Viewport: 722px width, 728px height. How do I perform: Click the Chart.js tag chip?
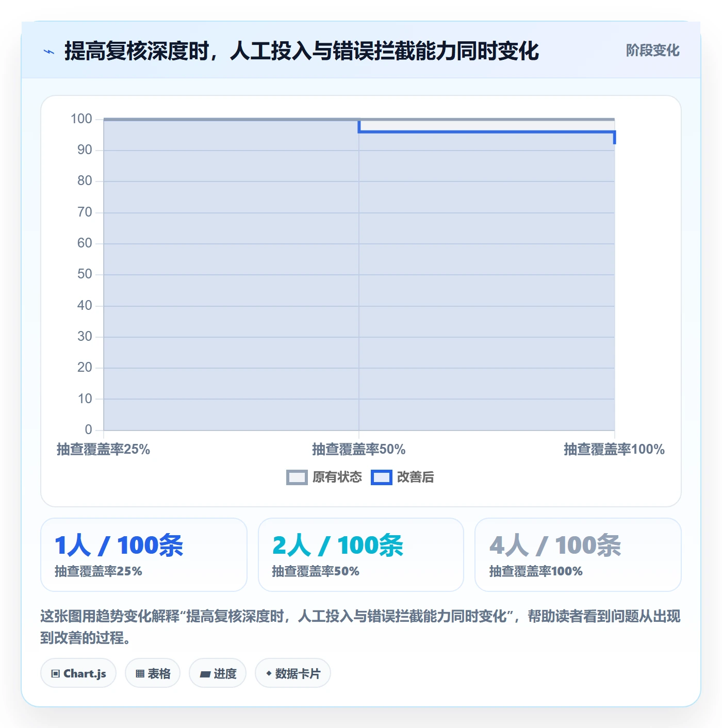tap(78, 673)
